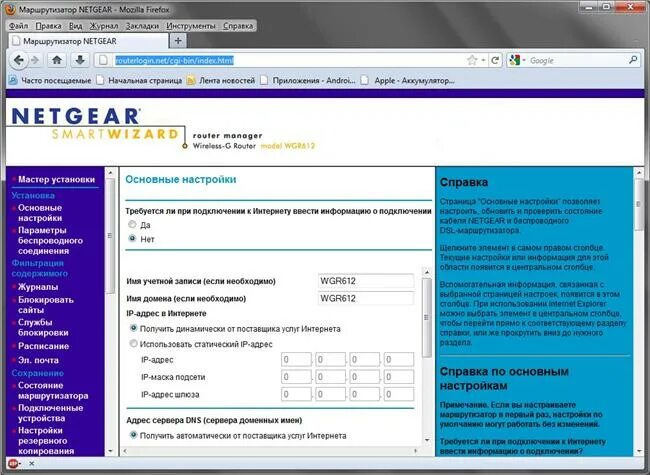
Task: Open the 'Файл' menu
Action: (18, 26)
